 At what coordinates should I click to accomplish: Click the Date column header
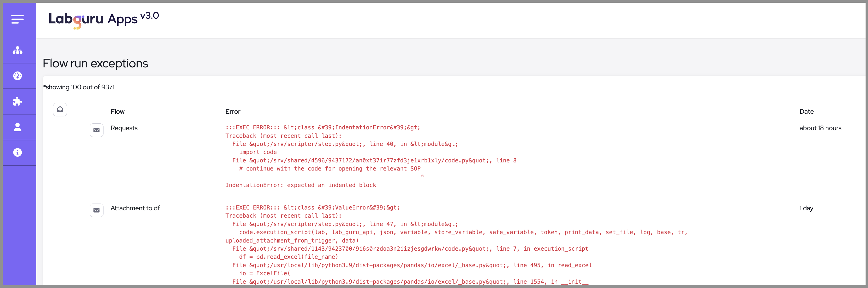(x=806, y=112)
